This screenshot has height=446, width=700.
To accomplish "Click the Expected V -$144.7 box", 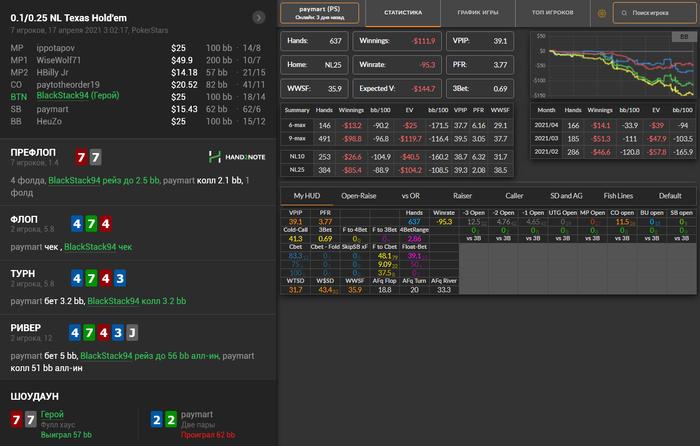I will pyautogui.click(x=397, y=88).
